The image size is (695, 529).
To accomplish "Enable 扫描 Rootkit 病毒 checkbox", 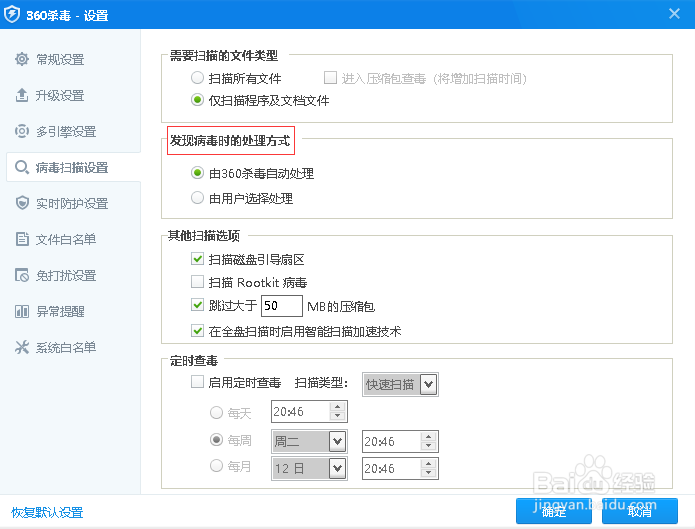I will tap(197, 282).
